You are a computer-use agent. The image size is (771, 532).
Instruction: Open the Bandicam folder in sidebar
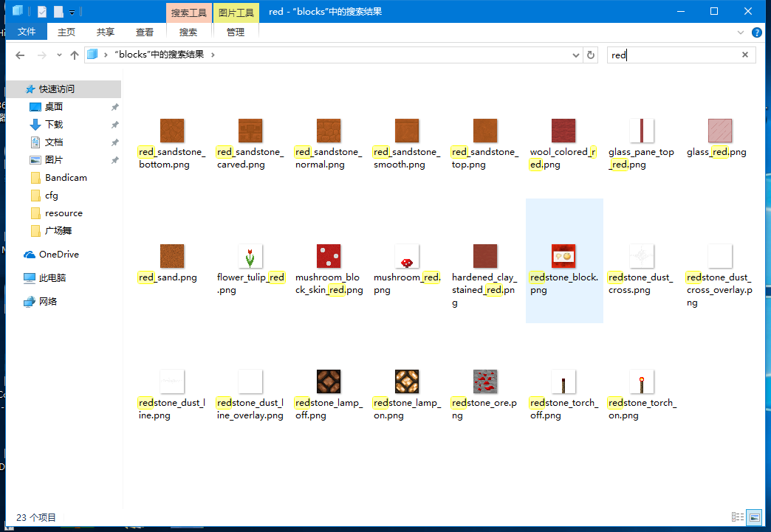[x=66, y=177]
